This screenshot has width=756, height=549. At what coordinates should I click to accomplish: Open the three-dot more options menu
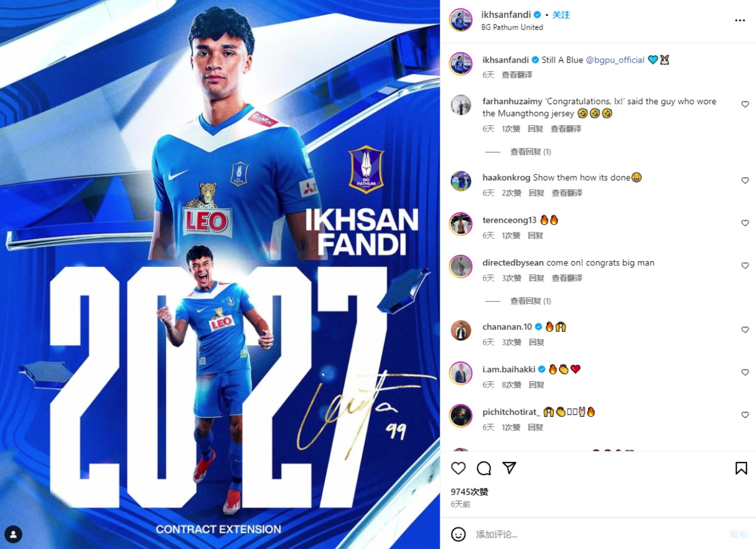coord(740,20)
